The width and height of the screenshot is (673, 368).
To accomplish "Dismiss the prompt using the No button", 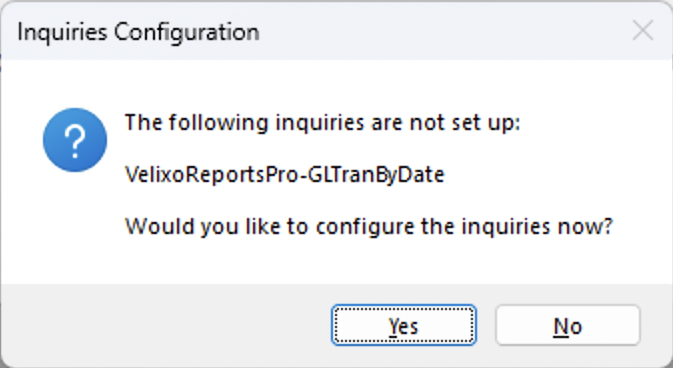I will pos(567,325).
